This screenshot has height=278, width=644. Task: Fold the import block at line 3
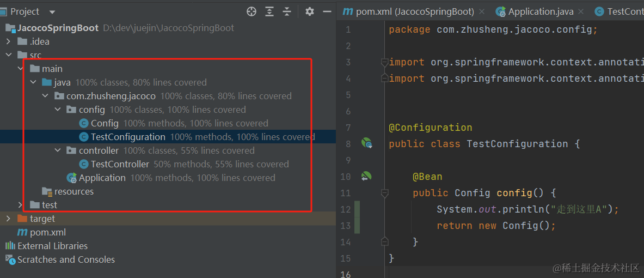pos(384,63)
